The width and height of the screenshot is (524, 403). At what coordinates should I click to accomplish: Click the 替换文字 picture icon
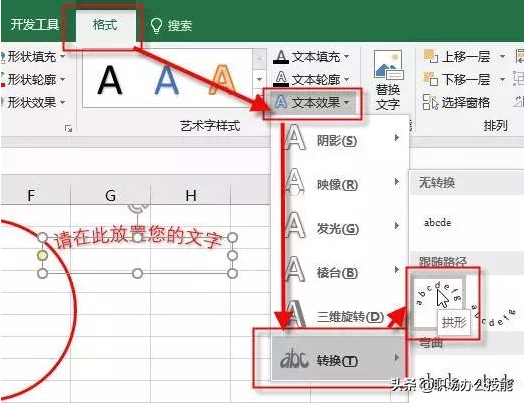(x=388, y=65)
